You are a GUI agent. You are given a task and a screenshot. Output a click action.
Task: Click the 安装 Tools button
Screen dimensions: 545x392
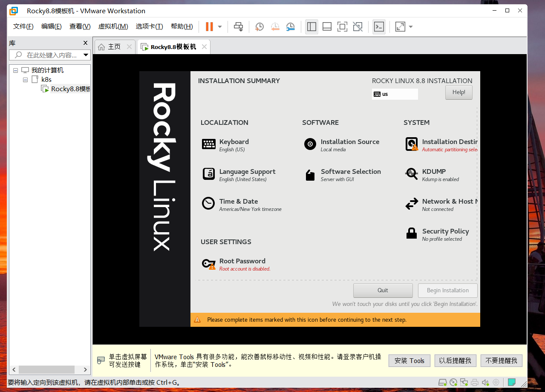coord(409,360)
